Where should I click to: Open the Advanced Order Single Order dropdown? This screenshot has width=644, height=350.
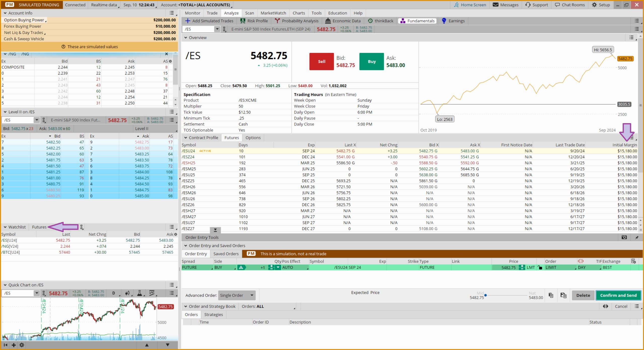[x=237, y=295]
